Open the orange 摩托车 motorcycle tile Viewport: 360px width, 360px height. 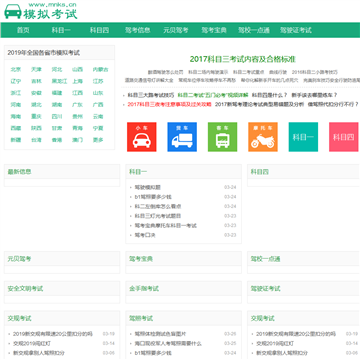pos(263,137)
